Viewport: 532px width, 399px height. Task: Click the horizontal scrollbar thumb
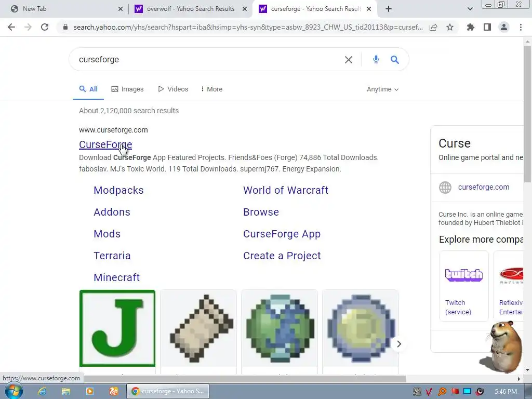(245, 379)
